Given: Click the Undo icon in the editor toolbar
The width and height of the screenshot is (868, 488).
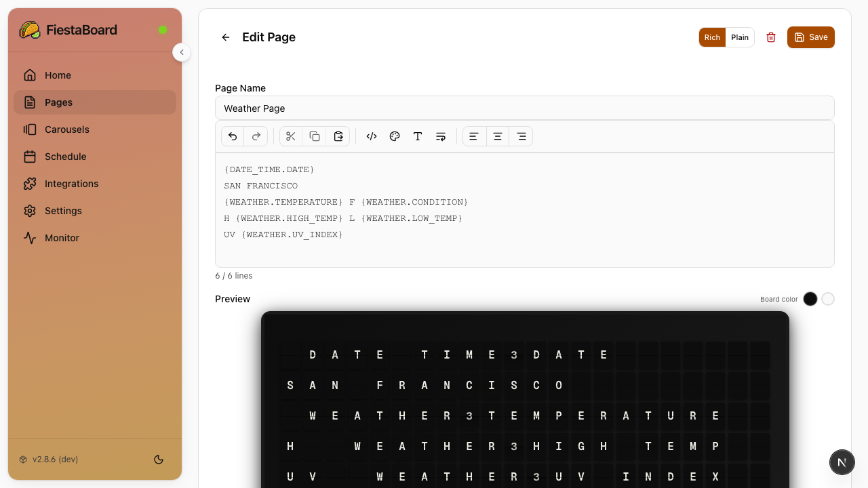Looking at the screenshot, I should pos(233,136).
